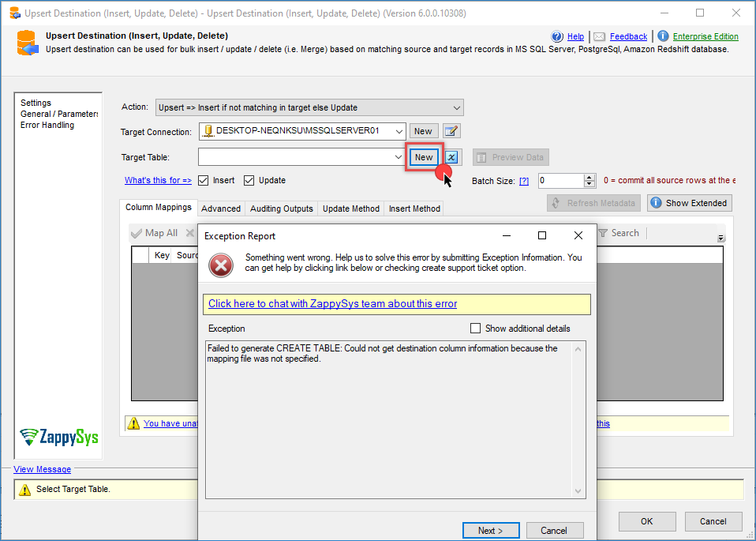Viewport: 756px width, 541px height.
Task: Click the Map All checkmark icon
Action: (137, 233)
